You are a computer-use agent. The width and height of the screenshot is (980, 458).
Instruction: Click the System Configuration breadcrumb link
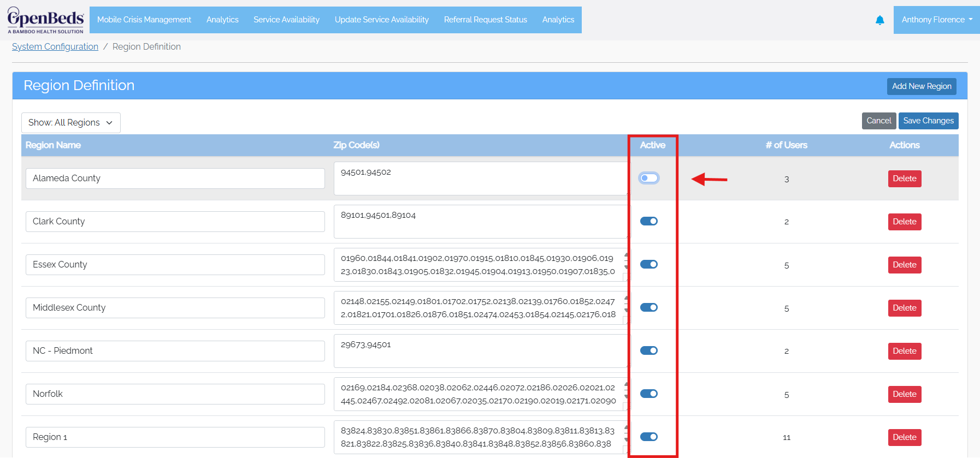pos(55,47)
